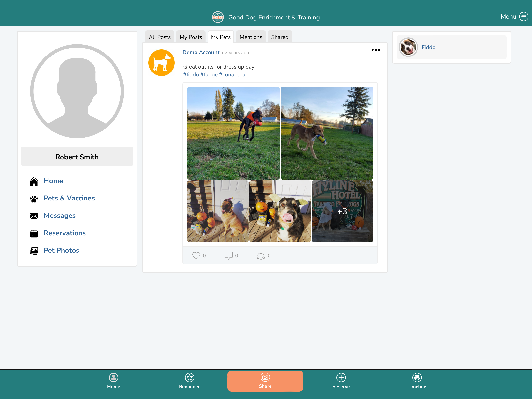The image size is (532, 399).
Task: Click the Robert Smith profile placeholder picture
Action: pos(77,91)
